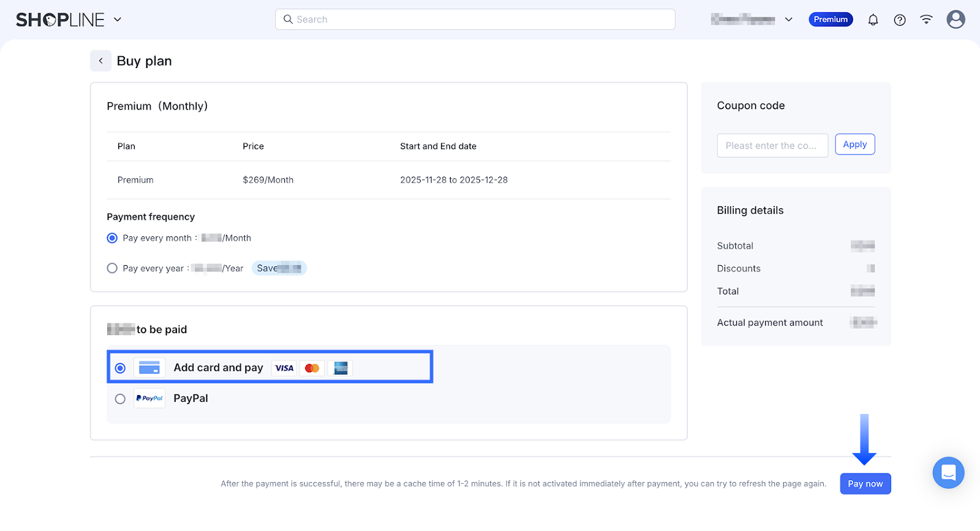Open the user profile avatar
The width and height of the screenshot is (980, 531).
pos(956,20)
